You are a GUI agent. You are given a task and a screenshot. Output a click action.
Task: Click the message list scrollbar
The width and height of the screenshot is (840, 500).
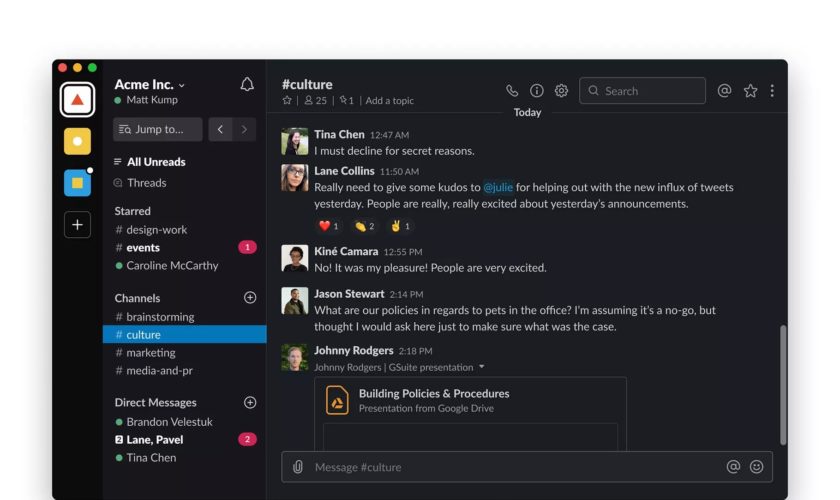tap(783, 385)
